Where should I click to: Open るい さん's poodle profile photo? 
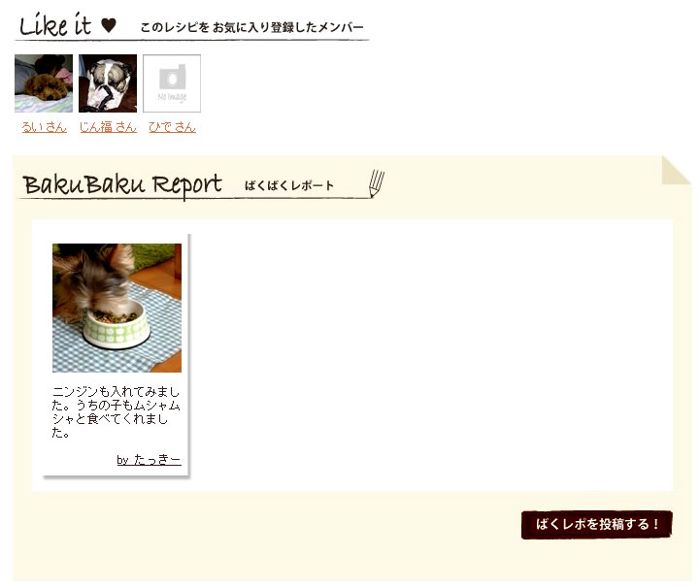(x=44, y=83)
